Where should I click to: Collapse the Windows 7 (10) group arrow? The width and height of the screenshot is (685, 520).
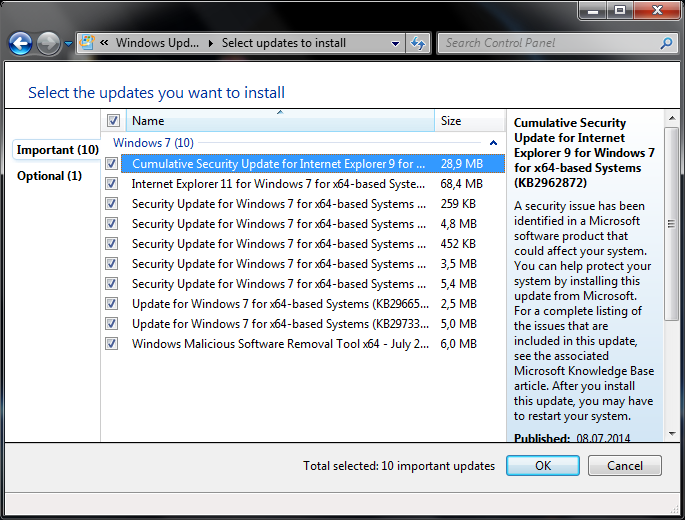click(493, 143)
